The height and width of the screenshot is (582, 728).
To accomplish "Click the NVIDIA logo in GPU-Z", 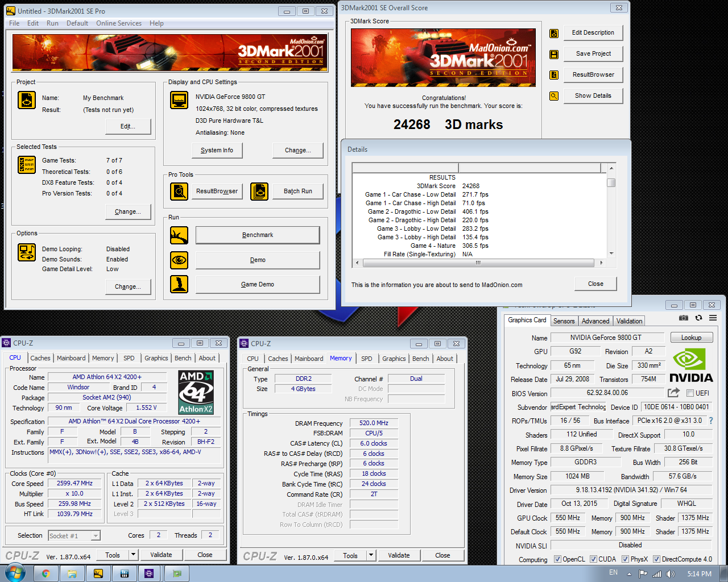I will coord(690,365).
